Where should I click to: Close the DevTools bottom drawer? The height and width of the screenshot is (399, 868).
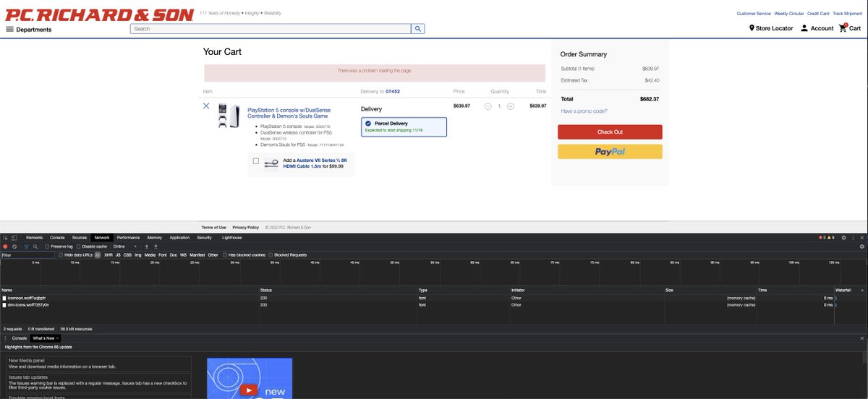(862, 338)
